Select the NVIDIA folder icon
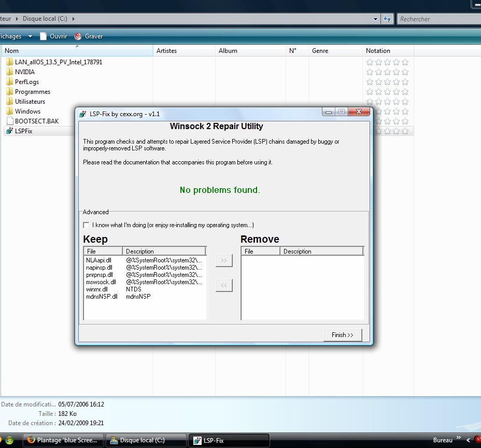Image resolution: width=481 pixels, height=448 pixels. [9, 72]
